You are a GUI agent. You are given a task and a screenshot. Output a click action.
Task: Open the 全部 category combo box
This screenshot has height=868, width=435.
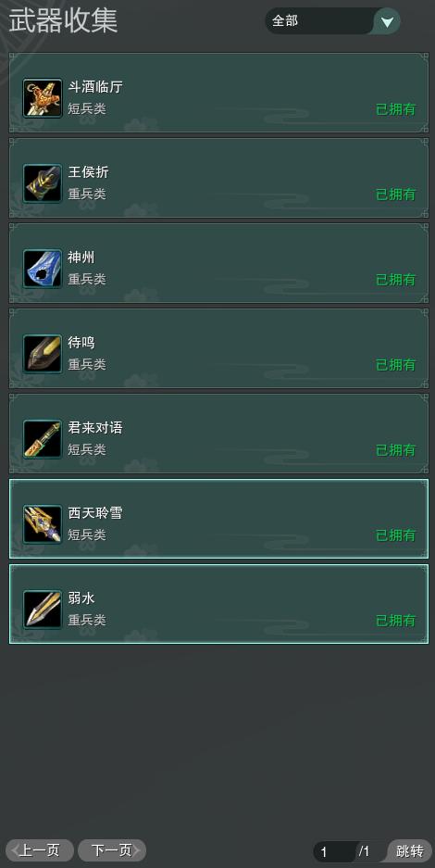tap(332, 21)
